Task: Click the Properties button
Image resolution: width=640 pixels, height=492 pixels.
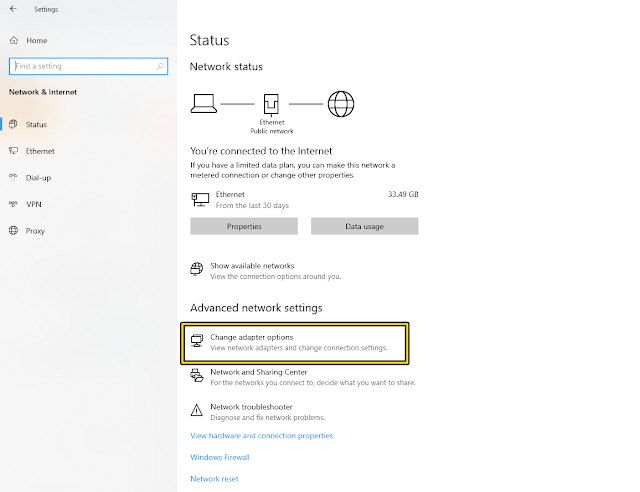Action: 244,226
